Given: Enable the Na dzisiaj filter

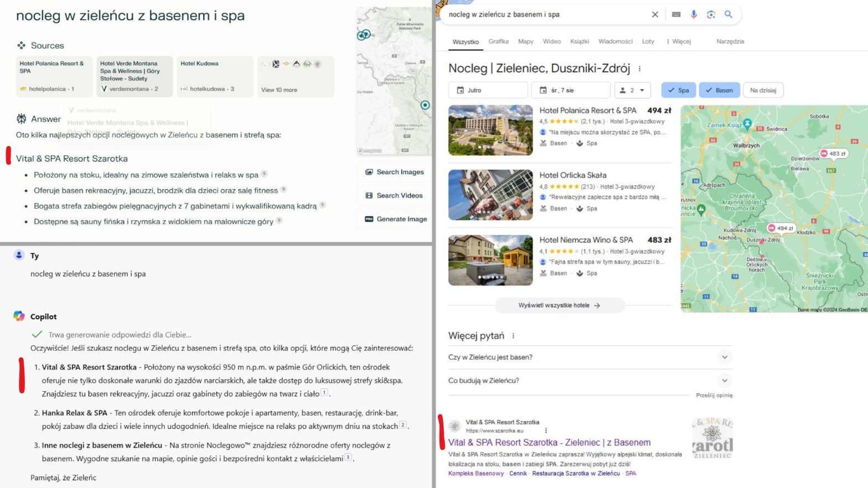Looking at the screenshot, I should (x=763, y=90).
